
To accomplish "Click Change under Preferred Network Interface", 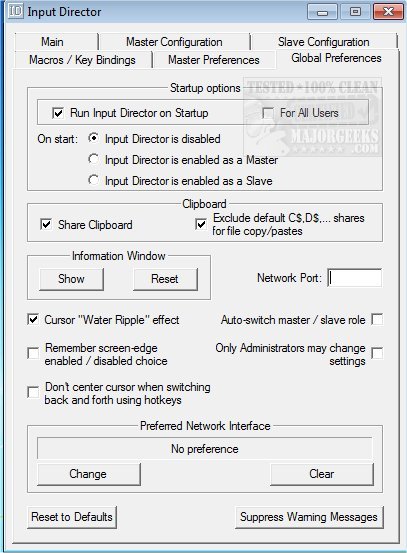I will pos(89,474).
